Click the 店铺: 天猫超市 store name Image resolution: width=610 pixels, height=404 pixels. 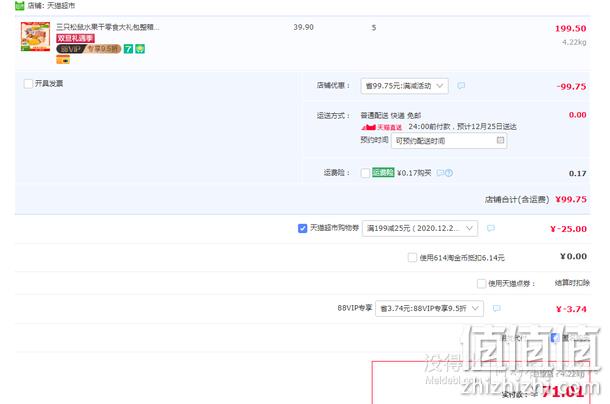pyautogui.click(x=51, y=6)
